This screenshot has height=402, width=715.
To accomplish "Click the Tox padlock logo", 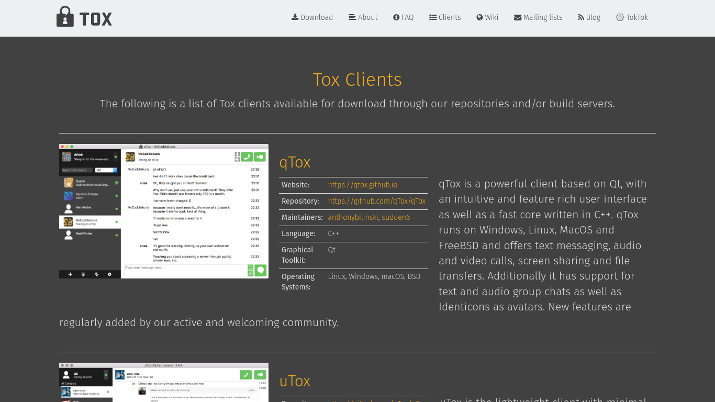I will click(65, 17).
